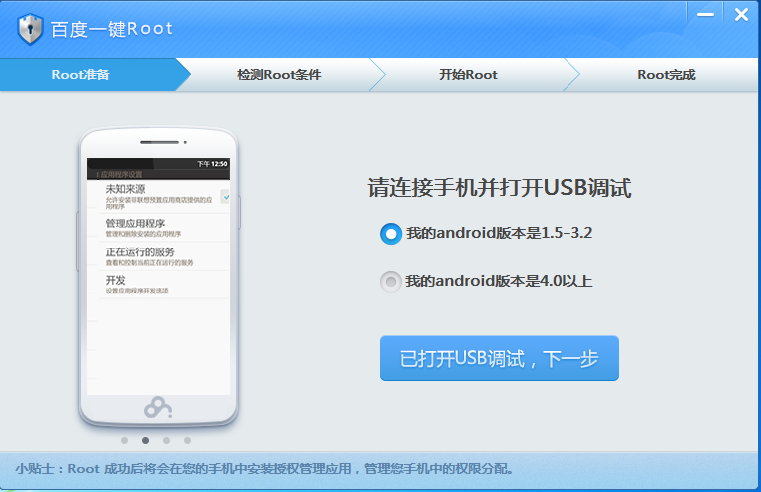Screen dimensions: 761x492
Task: Go to third slide pagination dot
Action: 166,440
